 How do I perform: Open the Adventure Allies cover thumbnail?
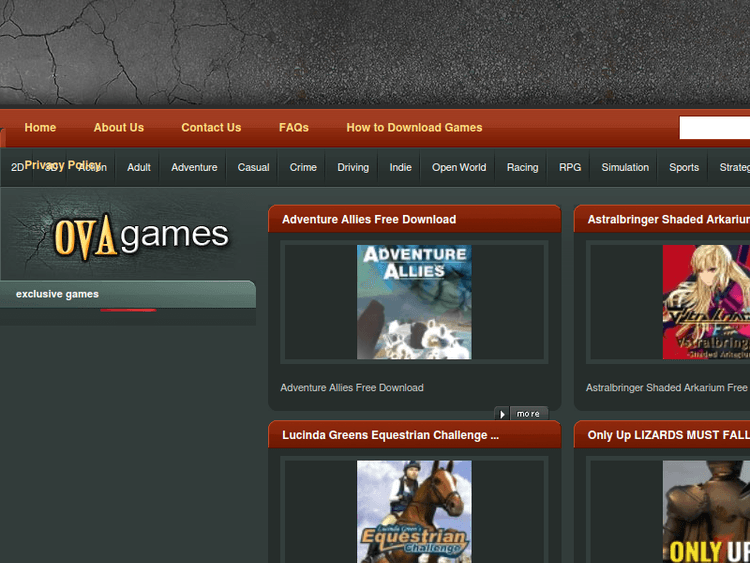(414, 302)
